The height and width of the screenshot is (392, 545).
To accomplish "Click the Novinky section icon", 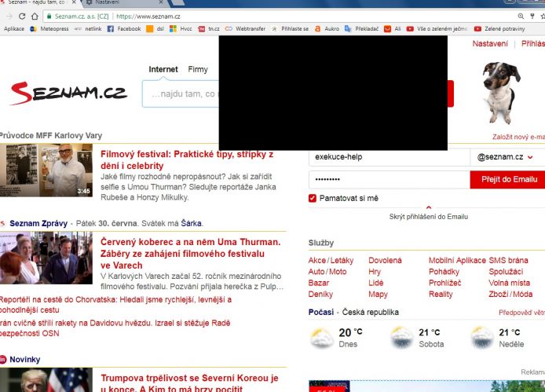I will (x=3, y=359).
